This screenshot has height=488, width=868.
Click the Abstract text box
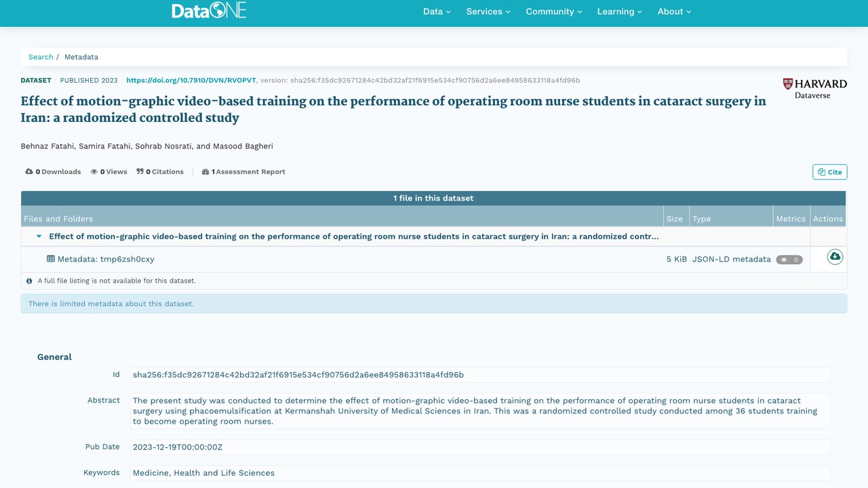[480, 411]
